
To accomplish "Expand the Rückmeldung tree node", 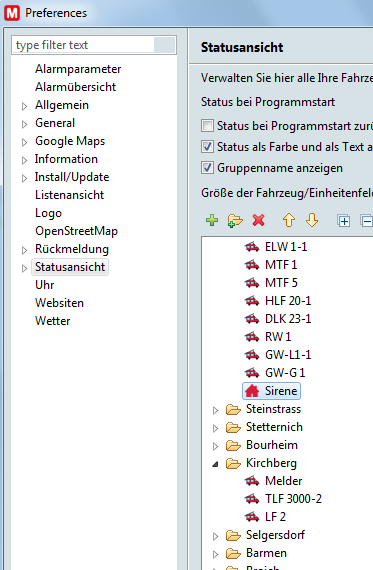I will (x=24, y=250).
